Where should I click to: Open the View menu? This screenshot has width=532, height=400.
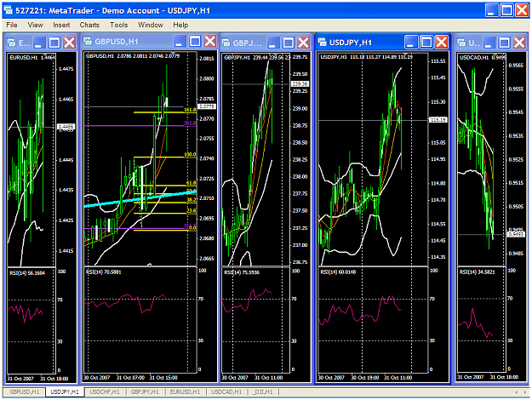pyautogui.click(x=35, y=25)
